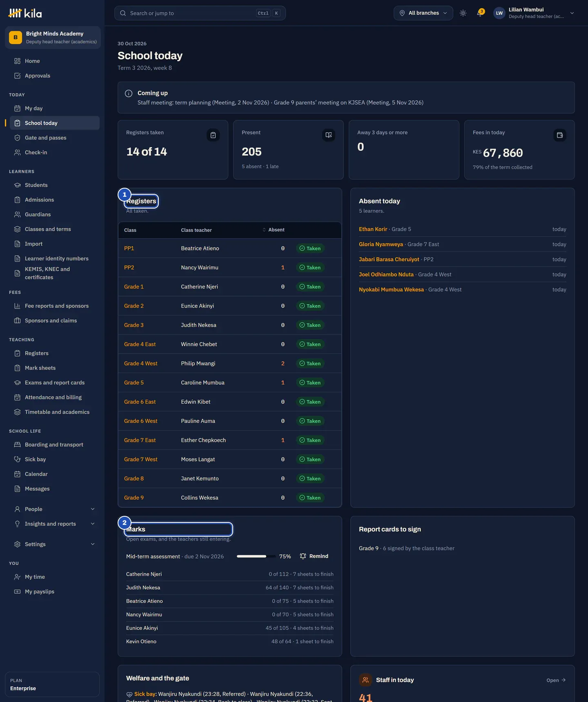Click the Taken status for PP1
The height and width of the screenshot is (702, 588).
(x=310, y=248)
